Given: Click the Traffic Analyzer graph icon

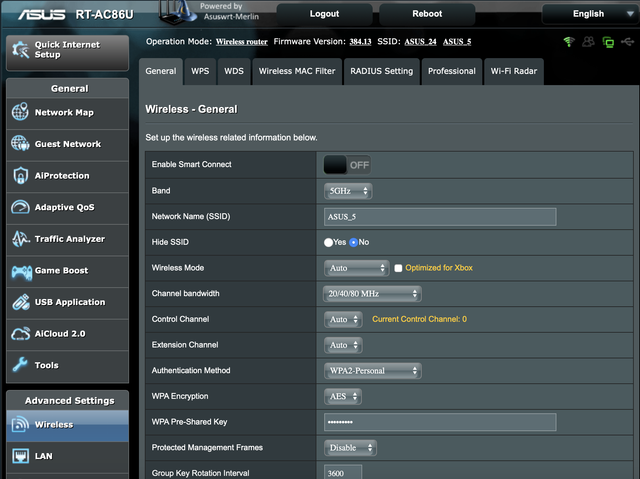Looking at the screenshot, I should (x=20, y=239).
